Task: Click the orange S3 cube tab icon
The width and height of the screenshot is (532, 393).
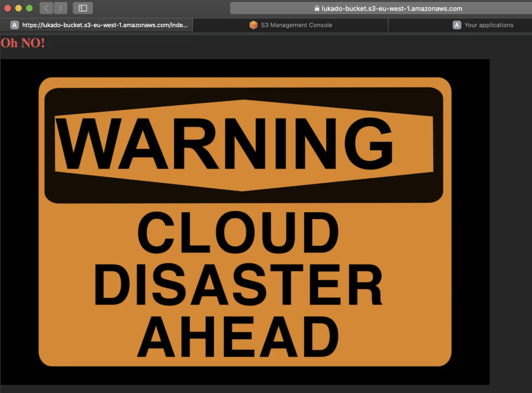Action: coord(253,25)
